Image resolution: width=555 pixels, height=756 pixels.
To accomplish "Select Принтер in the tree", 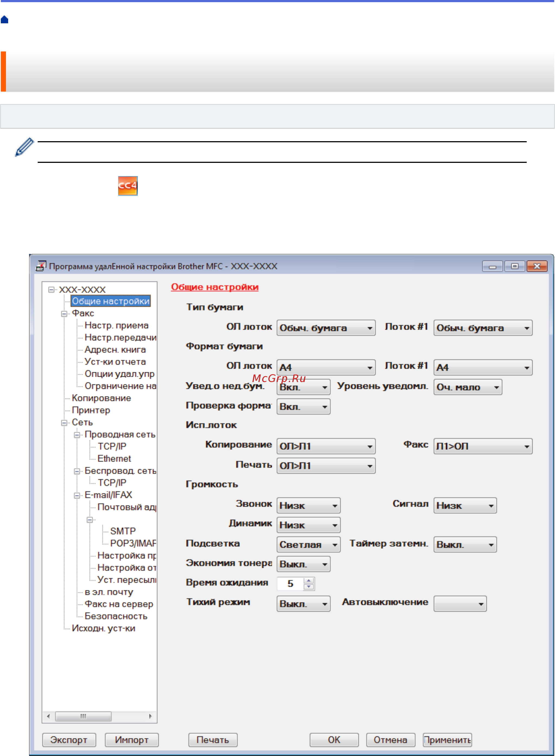I will tap(91, 410).
